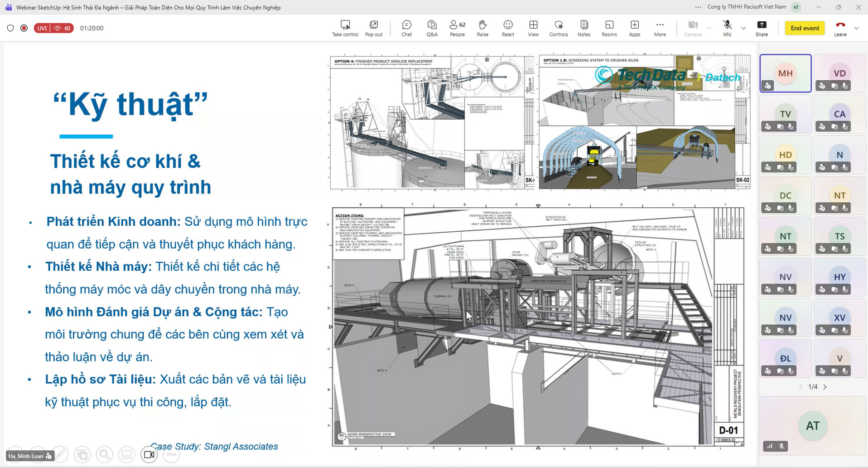Unmute the Mic
Screen dimensions: 868x468
tap(727, 28)
